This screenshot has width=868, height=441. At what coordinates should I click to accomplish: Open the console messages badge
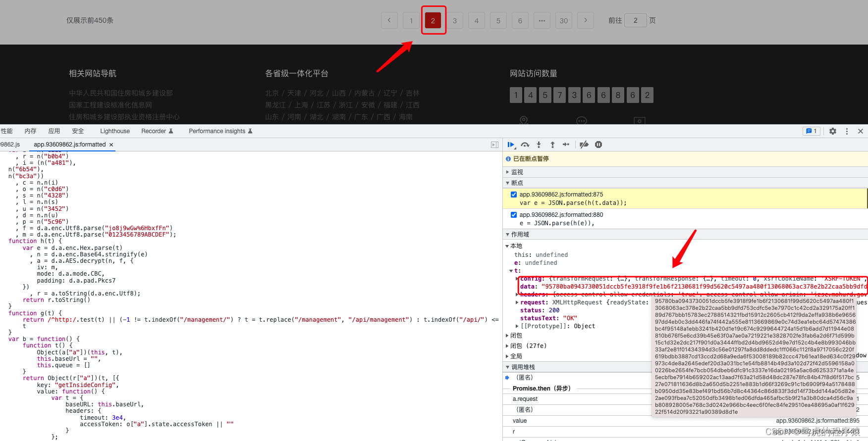(x=812, y=131)
